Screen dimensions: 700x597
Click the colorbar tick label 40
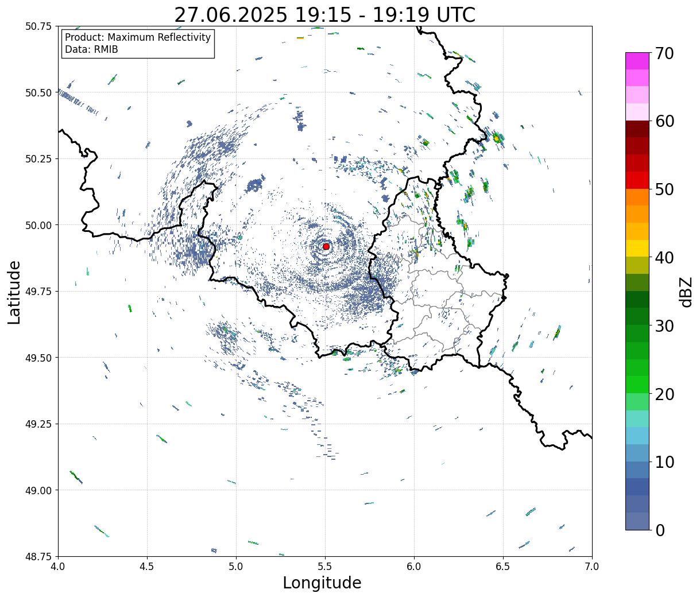point(664,257)
